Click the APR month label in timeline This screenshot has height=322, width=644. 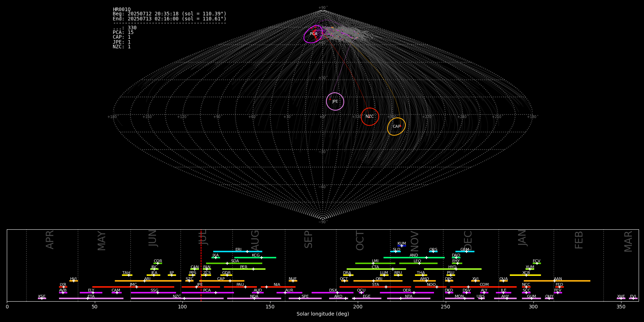pyautogui.click(x=50, y=240)
